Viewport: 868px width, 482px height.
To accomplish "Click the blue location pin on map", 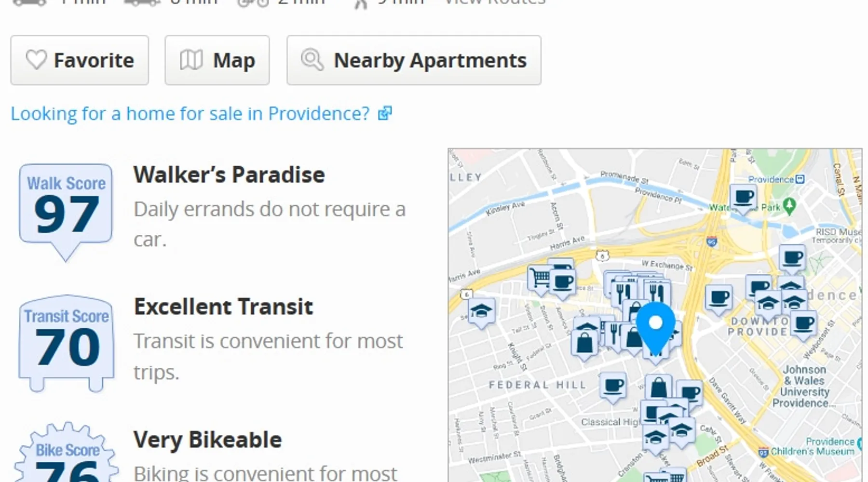I will 655,326.
